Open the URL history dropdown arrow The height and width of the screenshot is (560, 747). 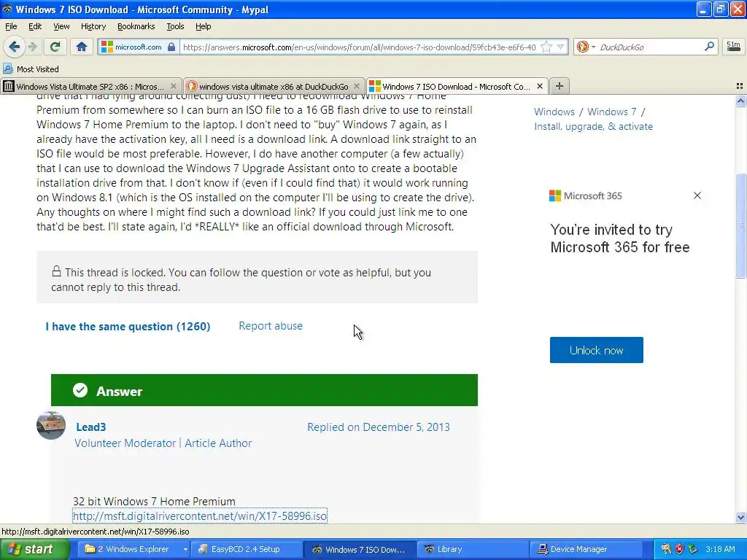tap(561, 47)
